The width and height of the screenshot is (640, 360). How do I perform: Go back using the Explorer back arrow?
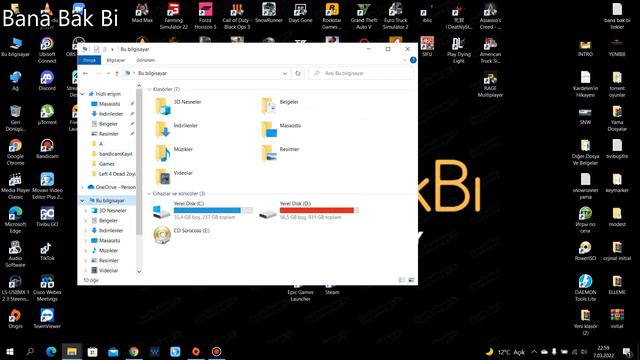tap(85, 73)
